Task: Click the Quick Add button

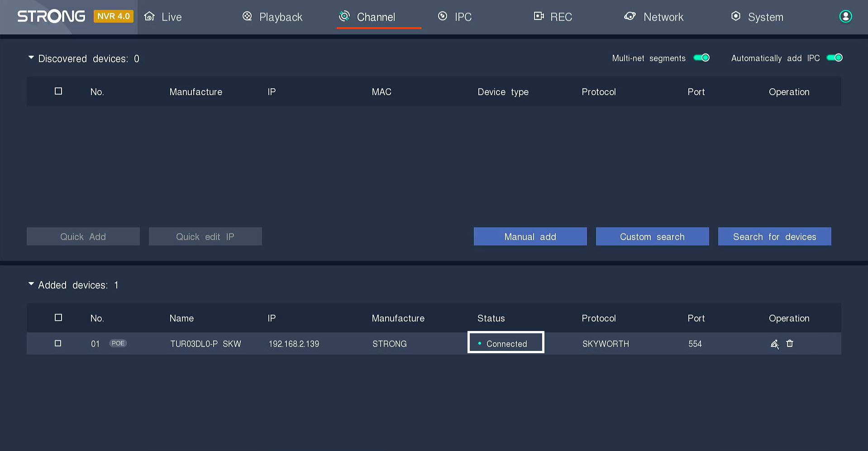Action: click(83, 236)
